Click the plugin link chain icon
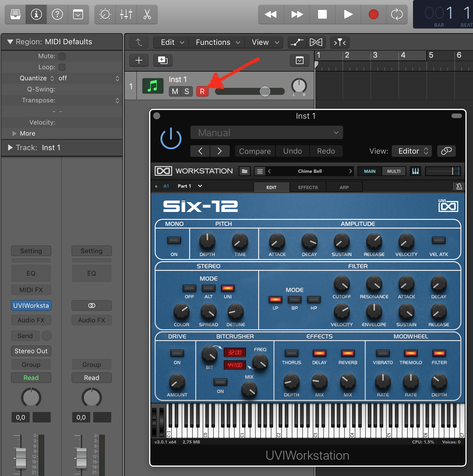This screenshot has width=473, height=476. [446, 151]
